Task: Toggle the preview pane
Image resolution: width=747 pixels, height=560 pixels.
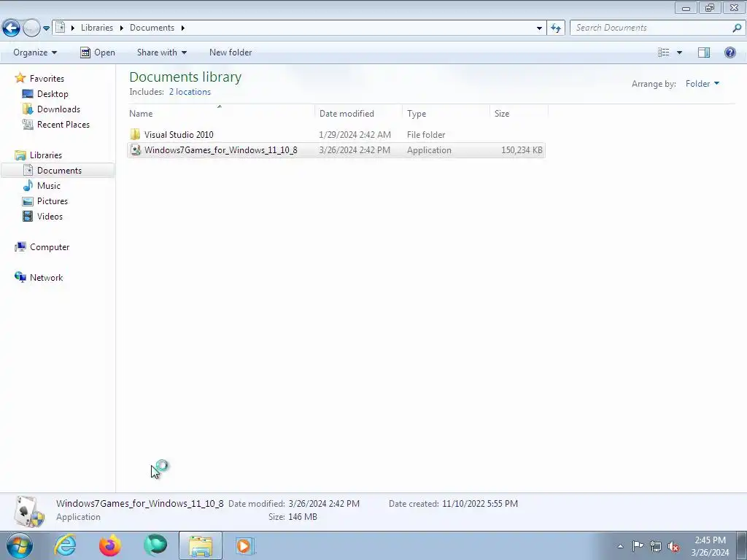Action: pyautogui.click(x=704, y=52)
